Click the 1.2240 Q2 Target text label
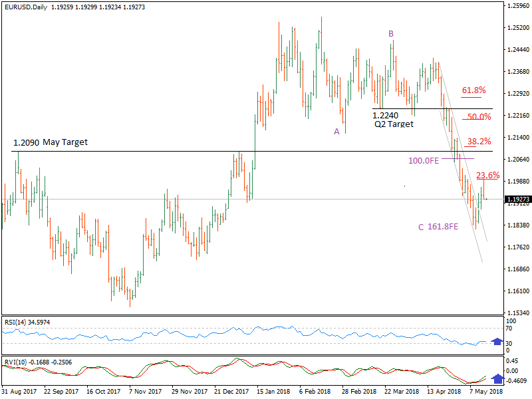This screenshot has height=399, width=532. coord(388,118)
